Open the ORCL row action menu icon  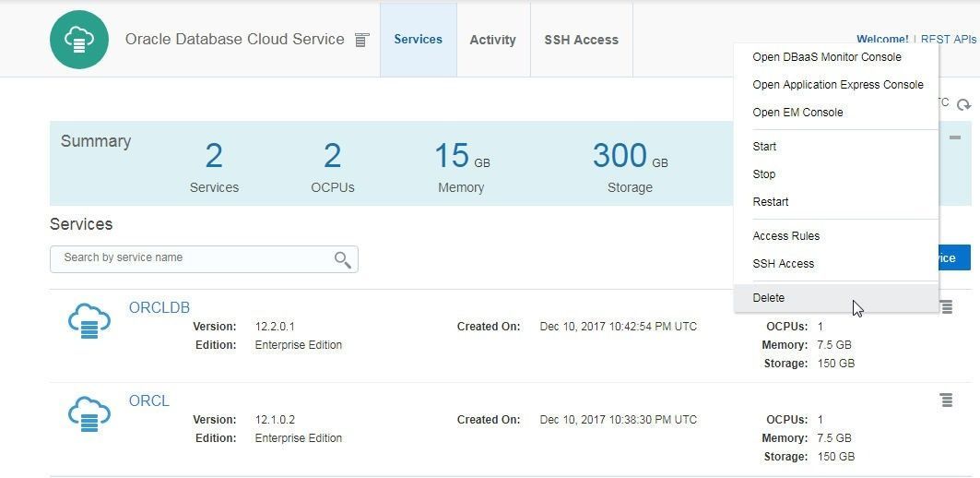click(946, 400)
